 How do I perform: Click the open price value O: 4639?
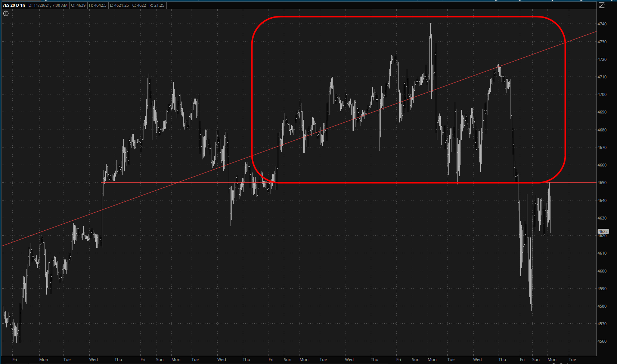click(x=78, y=5)
